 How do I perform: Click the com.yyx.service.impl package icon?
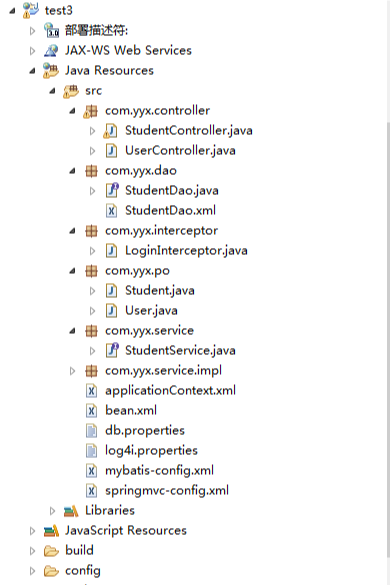[91, 370]
